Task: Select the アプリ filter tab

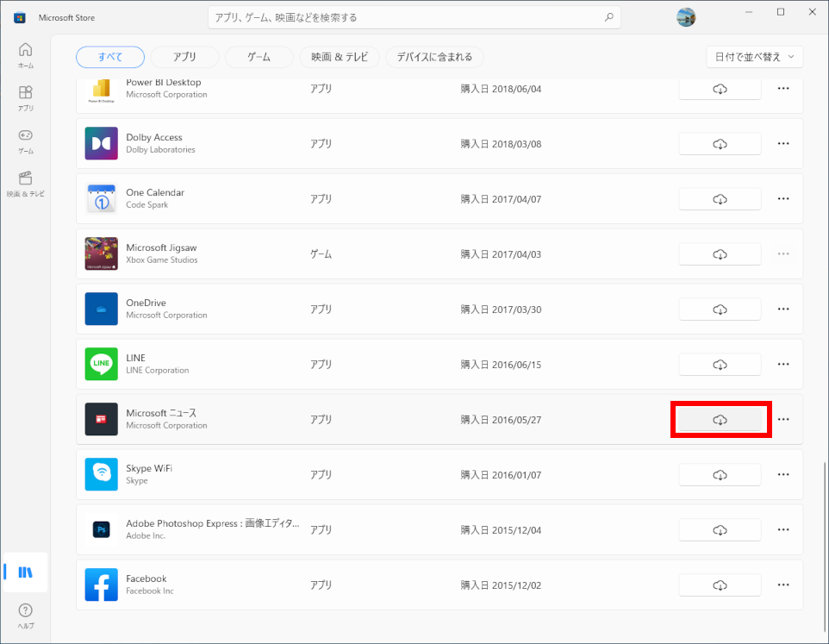Action: (184, 57)
